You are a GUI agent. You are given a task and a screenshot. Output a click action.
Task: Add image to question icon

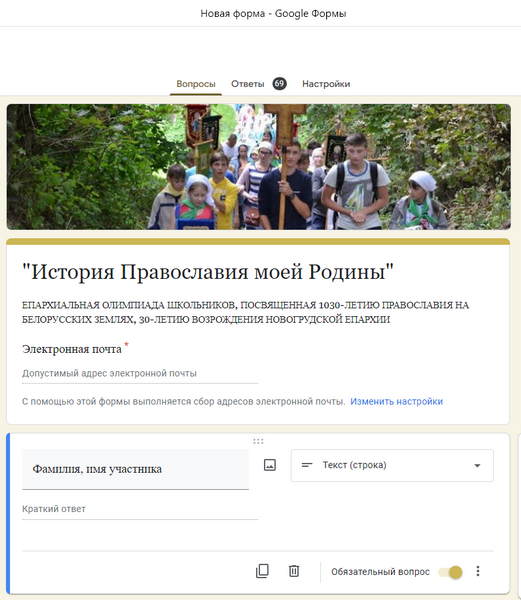tap(270, 465)
